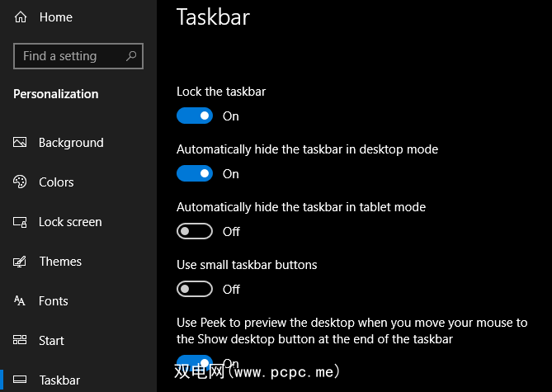Screen dimensions: 552x392
Task: Click the Colors palette icon
Action: (21, 182)
